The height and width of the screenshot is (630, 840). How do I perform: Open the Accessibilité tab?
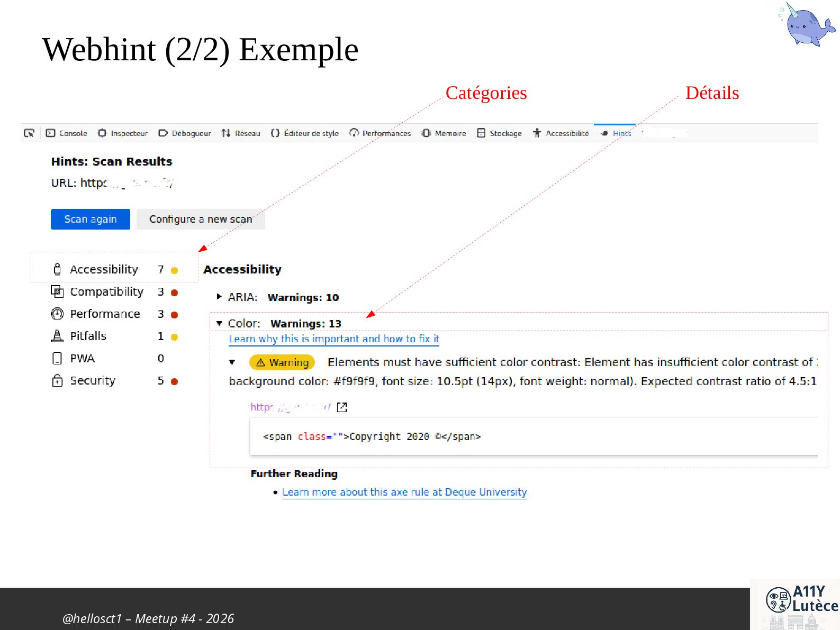(x=561, y=133)
